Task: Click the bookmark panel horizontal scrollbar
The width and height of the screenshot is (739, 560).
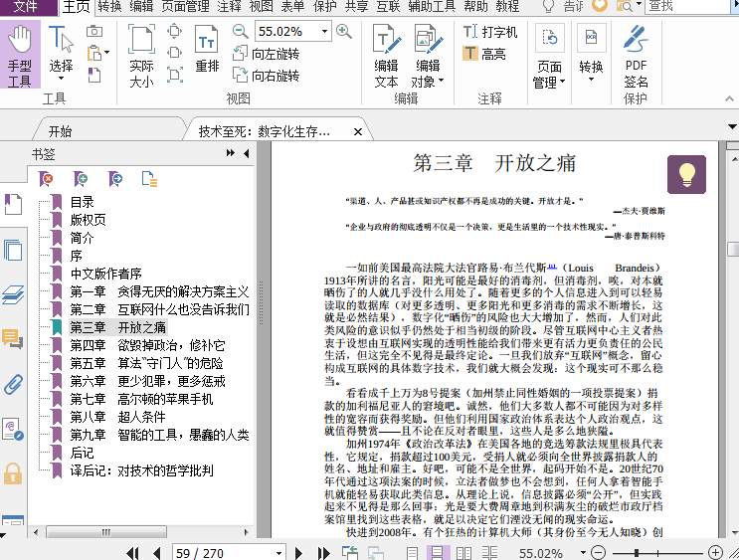Action: (106, 532)
